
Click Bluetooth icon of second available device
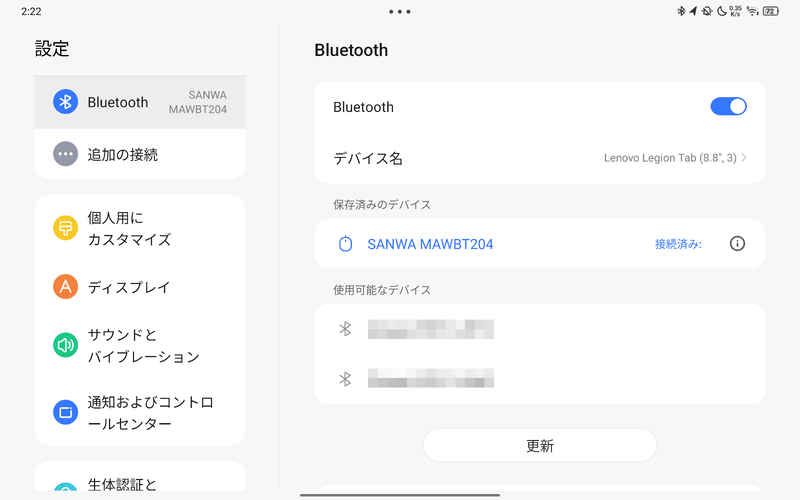click(345, 379)
